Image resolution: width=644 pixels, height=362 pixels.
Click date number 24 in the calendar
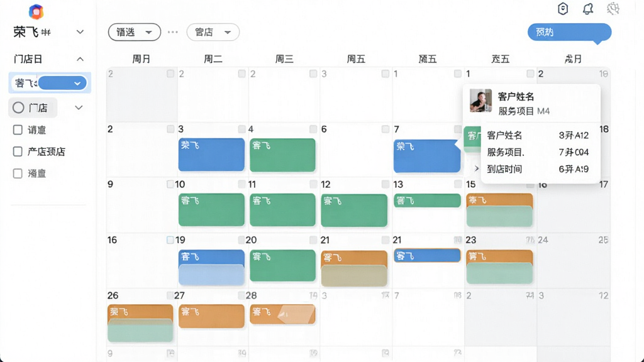pos(543,239)
